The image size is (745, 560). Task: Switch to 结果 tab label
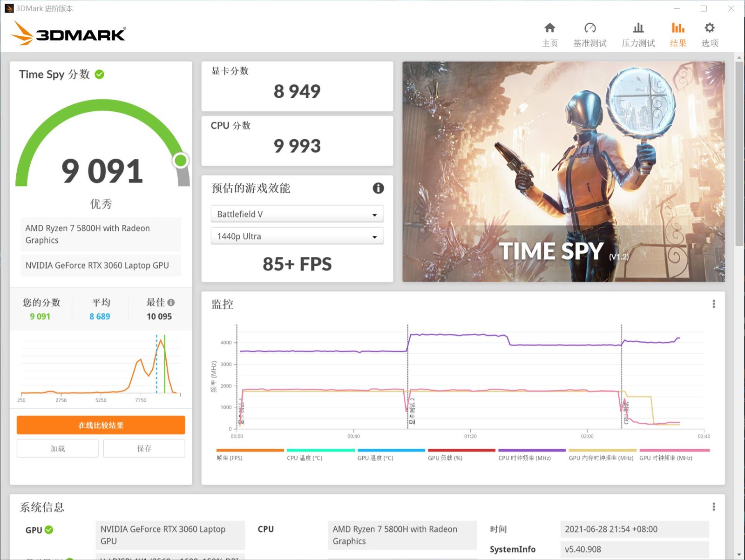tap(678, 43)
